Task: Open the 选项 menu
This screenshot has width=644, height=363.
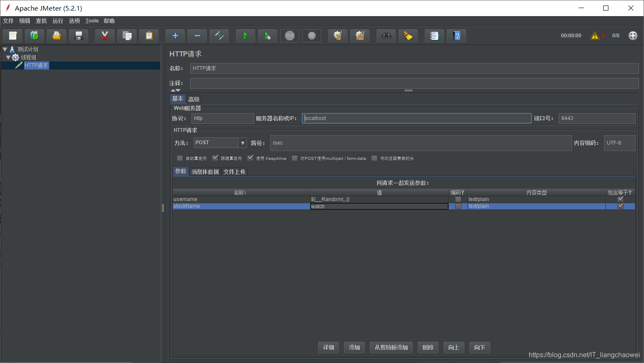Action: pos(74,21)
